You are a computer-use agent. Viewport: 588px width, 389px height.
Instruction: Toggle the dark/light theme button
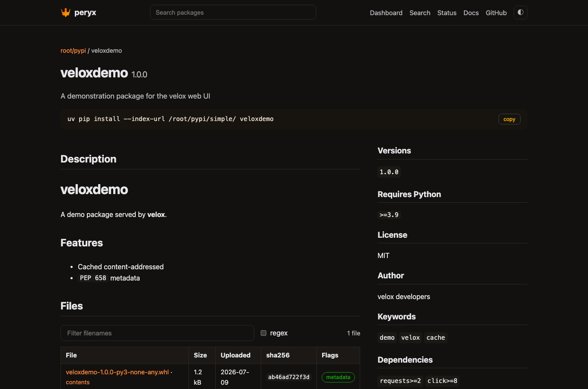click(x=521, y=13)
